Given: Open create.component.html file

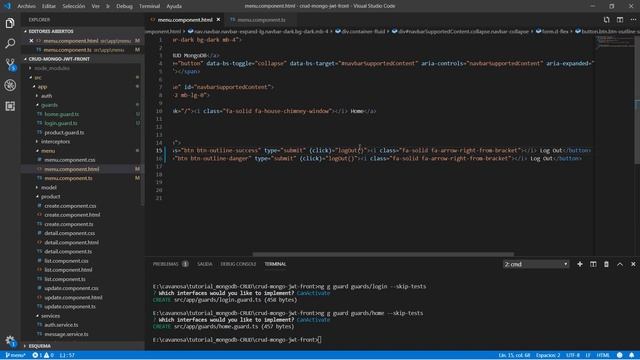Looking at the screenshot, I should 72,215.
